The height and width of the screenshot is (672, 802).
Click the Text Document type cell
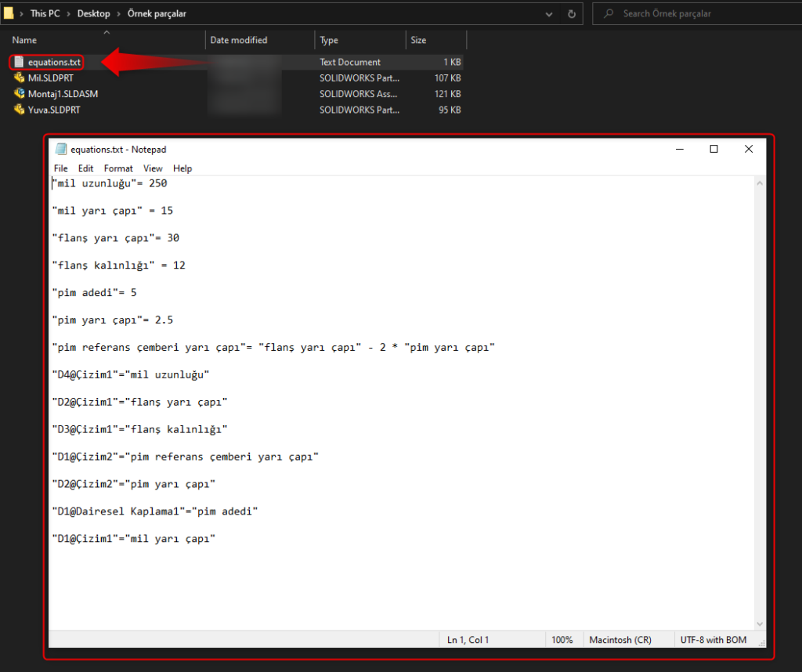pyautogui.click(x=350, y=62)
